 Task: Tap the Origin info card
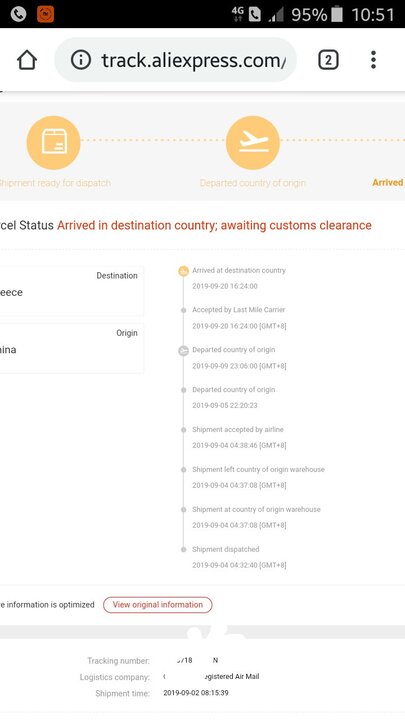click(71, 348)
